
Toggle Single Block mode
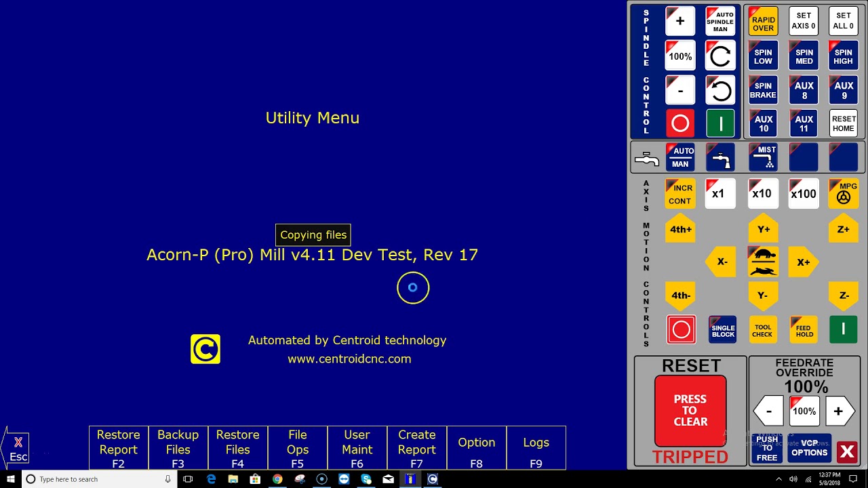tap(723, 329)
